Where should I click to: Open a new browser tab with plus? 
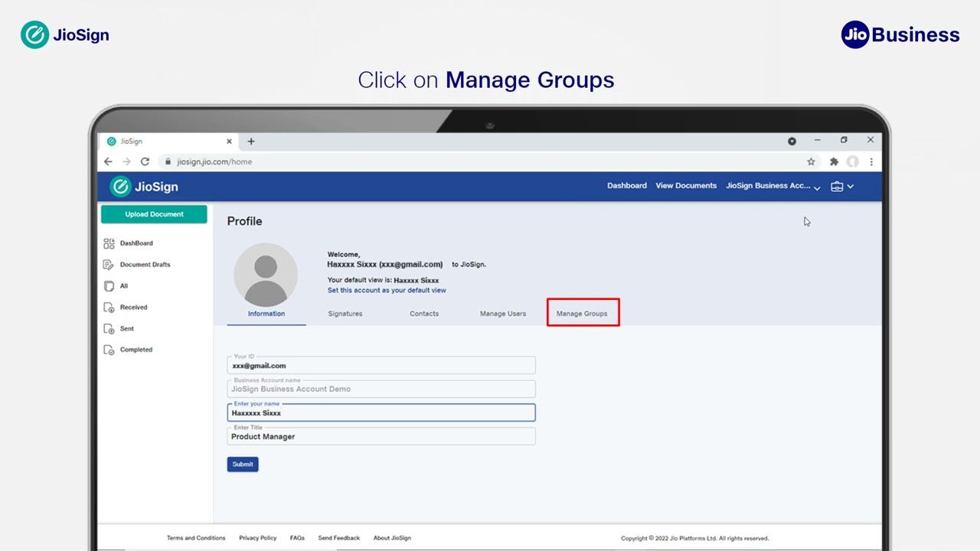pos(251,141)
